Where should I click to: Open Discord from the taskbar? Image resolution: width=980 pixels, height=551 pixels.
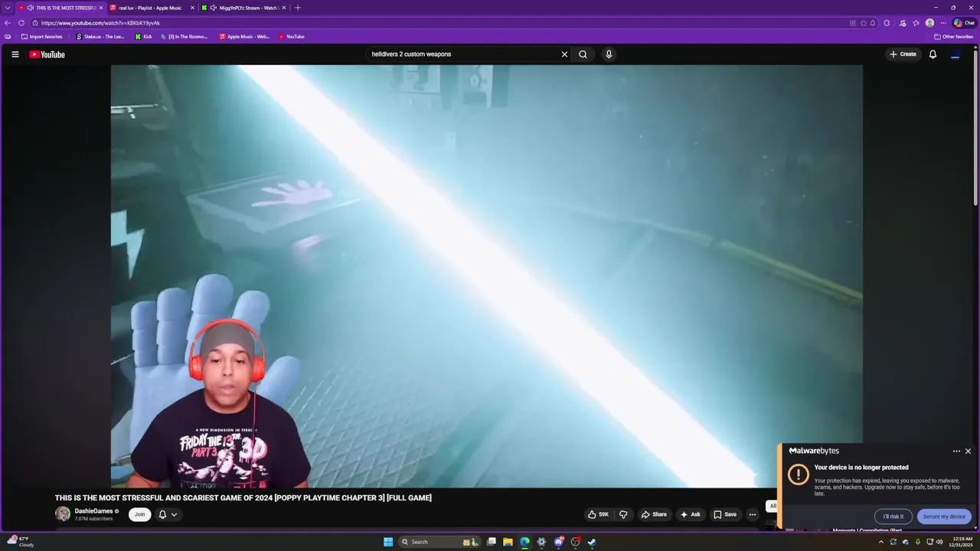pyautogui.click(x=558, y=542)
